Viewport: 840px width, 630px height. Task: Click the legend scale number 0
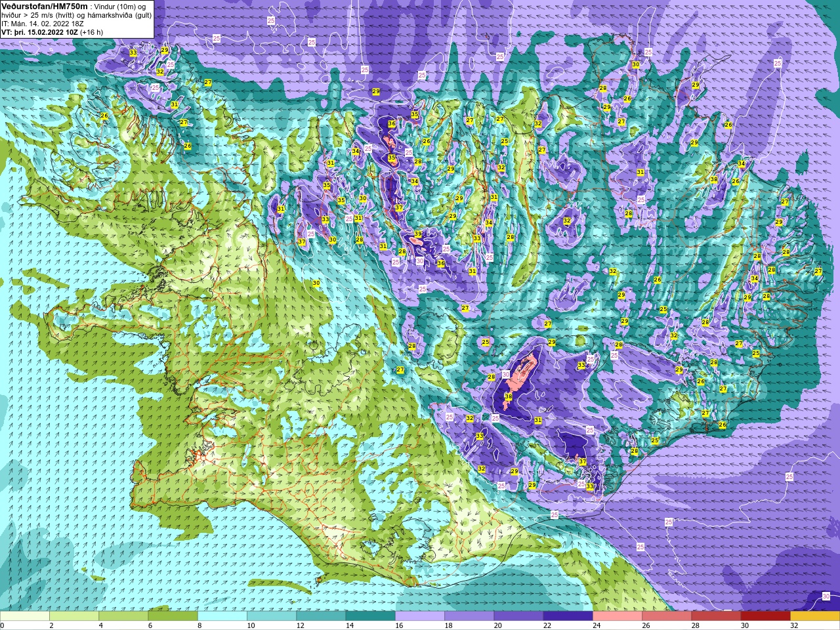[x=3, y=625]
